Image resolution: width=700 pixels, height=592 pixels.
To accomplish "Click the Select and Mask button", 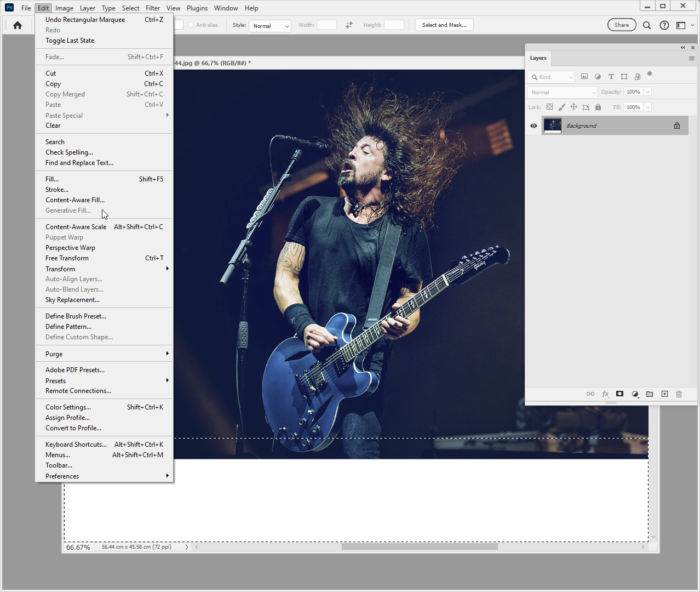I will pos(444,25).
